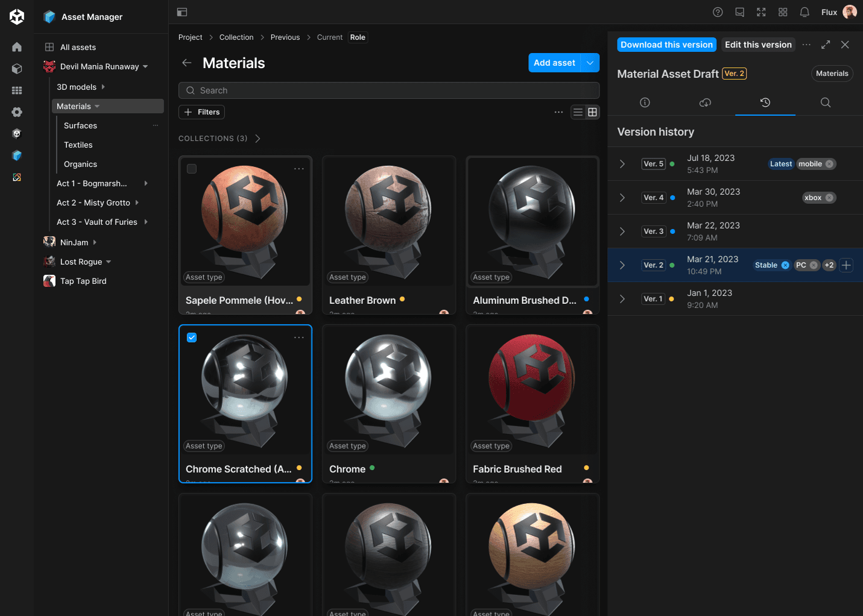Expand the Ver. 2 version history entry
This screenshot has width=863, height=616.
(622, 265)
